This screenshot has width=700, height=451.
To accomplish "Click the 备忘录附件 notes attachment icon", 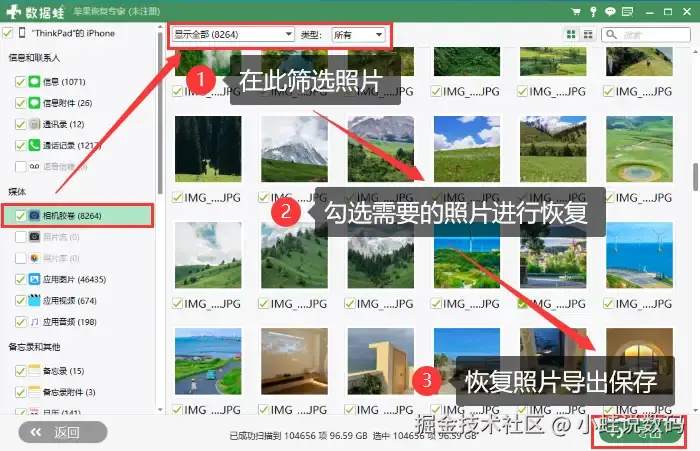I will point(34,392).
